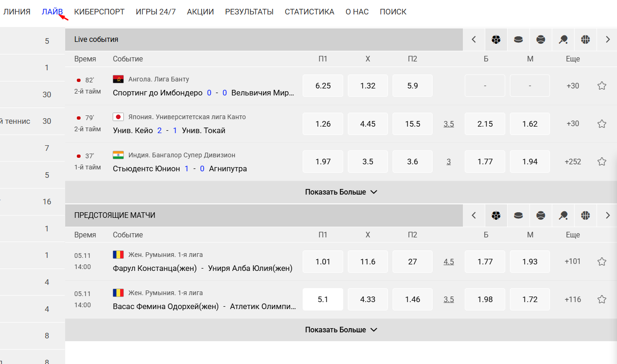Favorite the Унив. Кейо match with star
Image resolution: width=617 pixels, height=364 pixels.
[x=602, y=124]
